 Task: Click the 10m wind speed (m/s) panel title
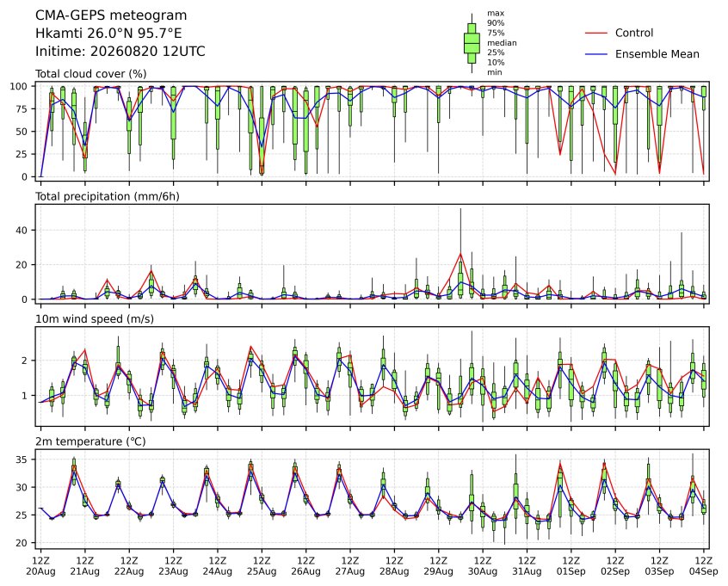coord(95,319)
